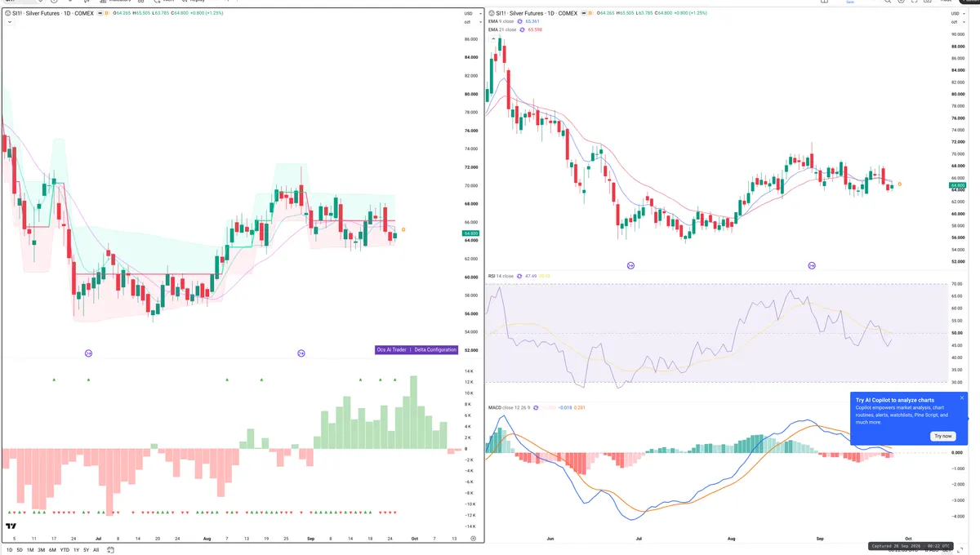
Task: Select the 5D date range
Action: tap(20, 550)
